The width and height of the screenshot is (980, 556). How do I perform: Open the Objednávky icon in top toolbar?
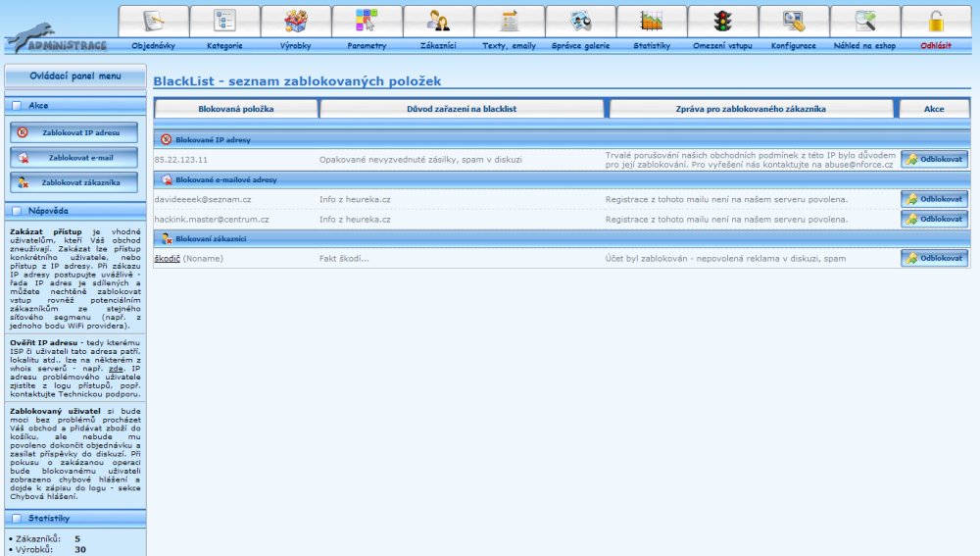153,22
